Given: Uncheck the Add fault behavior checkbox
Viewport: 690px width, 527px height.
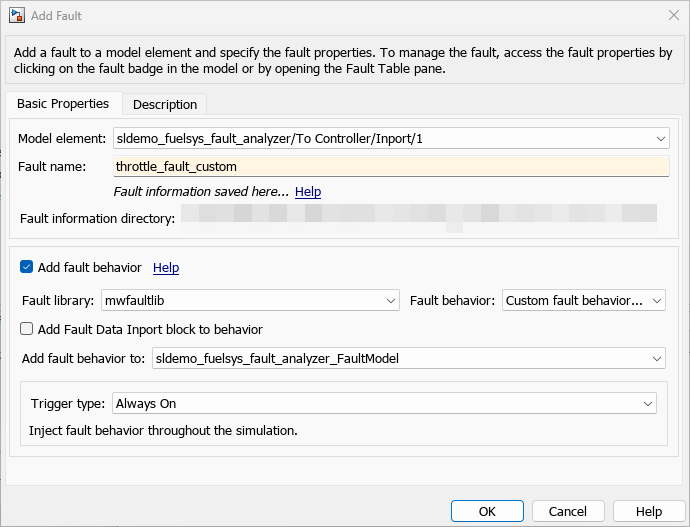Looking at the screenshot, I should click(x=27, y=267).
